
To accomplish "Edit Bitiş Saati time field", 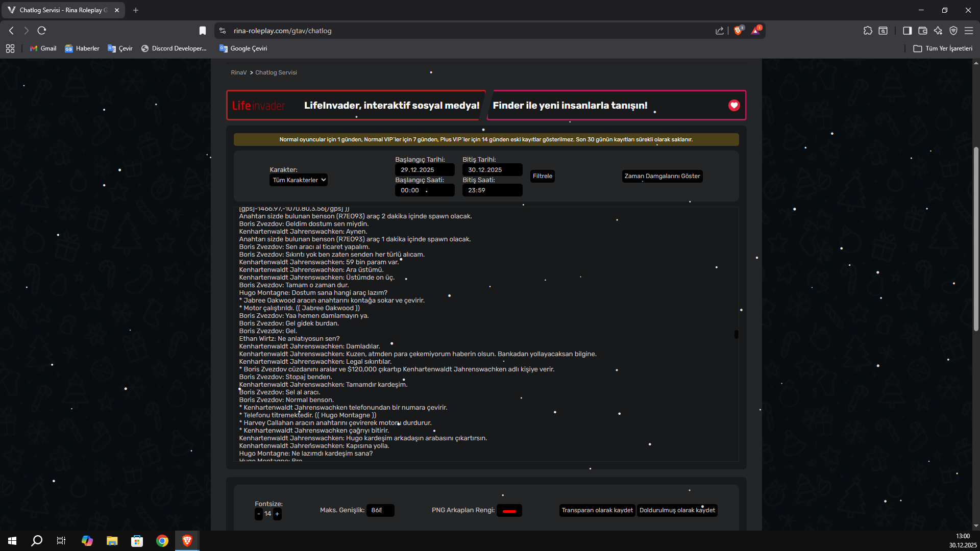I will [x=492, y=190].
